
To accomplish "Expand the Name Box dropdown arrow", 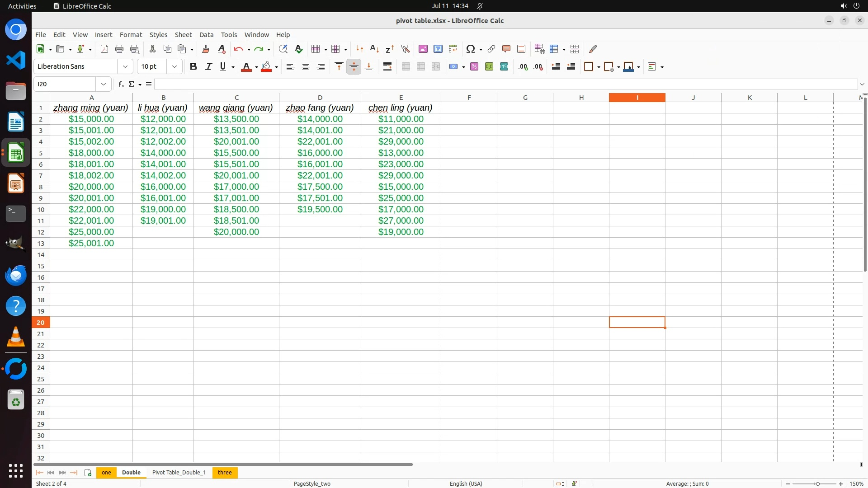I will (104, 84).
